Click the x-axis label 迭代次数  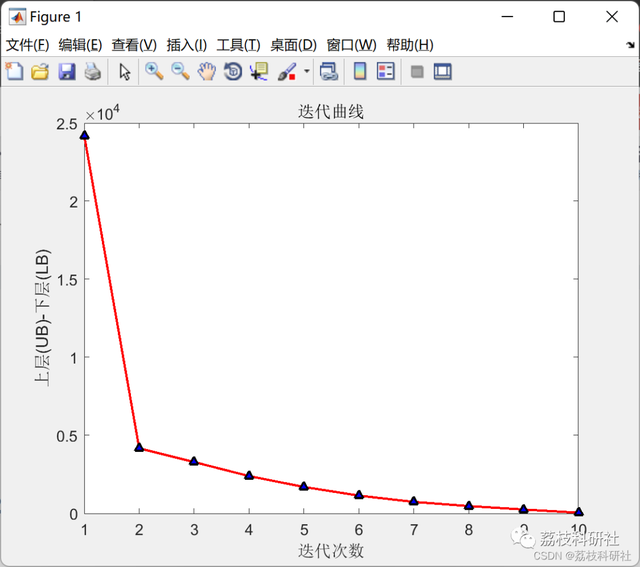331,551
